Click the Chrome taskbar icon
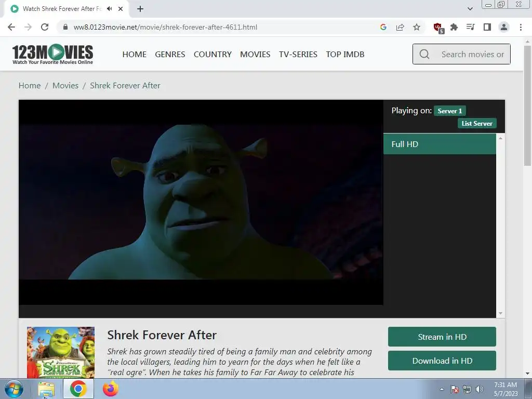Screen dimensions: 532x399 [x=78, y=389]
